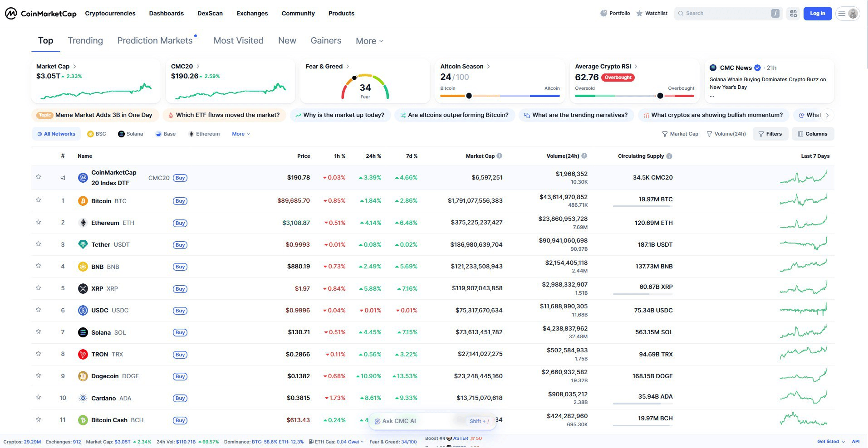The image size is (868, 448).
Task: Click the QR code scanner icon
Action: [x=793, y=14]
